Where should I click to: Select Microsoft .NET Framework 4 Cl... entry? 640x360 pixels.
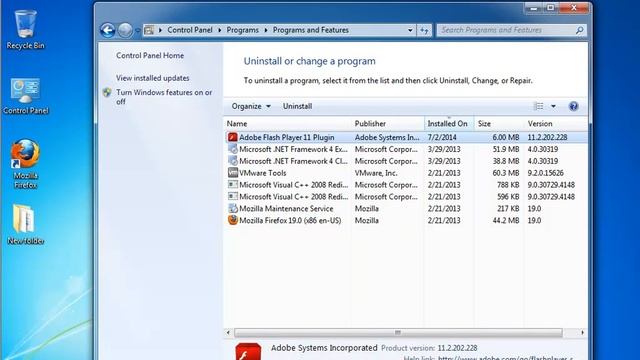pyautogui.click(x=293, y=161)
